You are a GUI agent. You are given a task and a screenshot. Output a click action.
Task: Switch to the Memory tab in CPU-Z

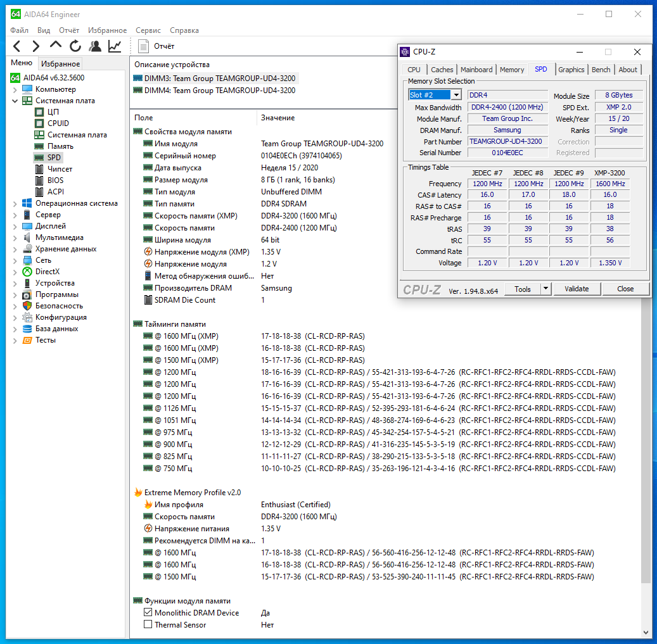coord(512,70)
